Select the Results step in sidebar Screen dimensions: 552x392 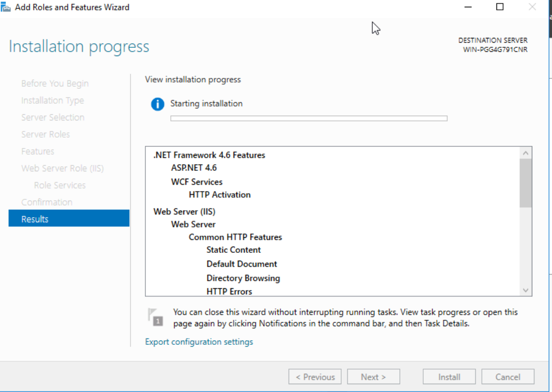tap(69, 219)
